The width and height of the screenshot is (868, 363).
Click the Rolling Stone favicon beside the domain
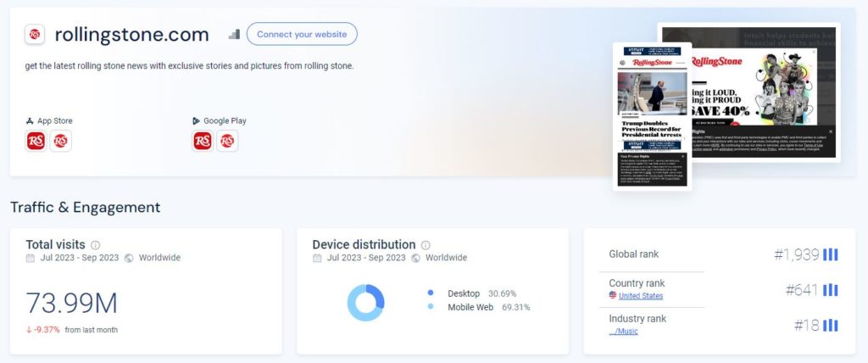(35, 35)
